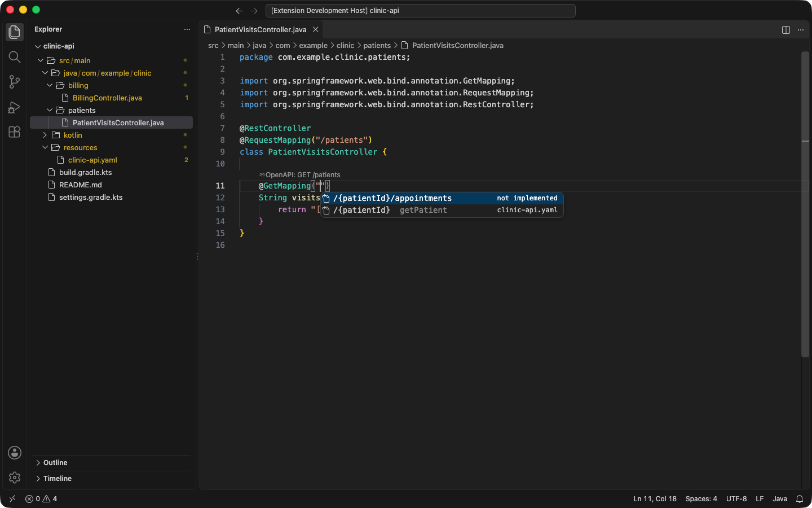
Task: Click the 'patients' breadcrumb segment
Action: pos(377,46)
